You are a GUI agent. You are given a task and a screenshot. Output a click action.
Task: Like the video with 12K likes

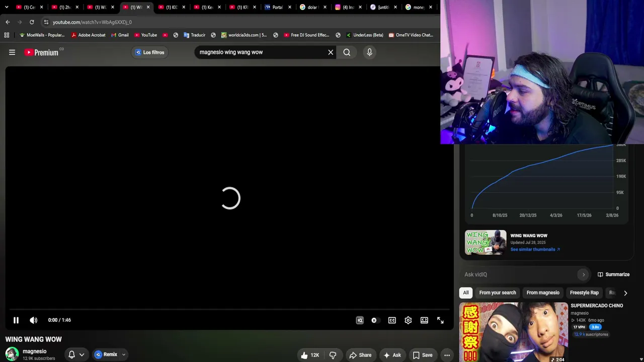click(x=310, y=355)
